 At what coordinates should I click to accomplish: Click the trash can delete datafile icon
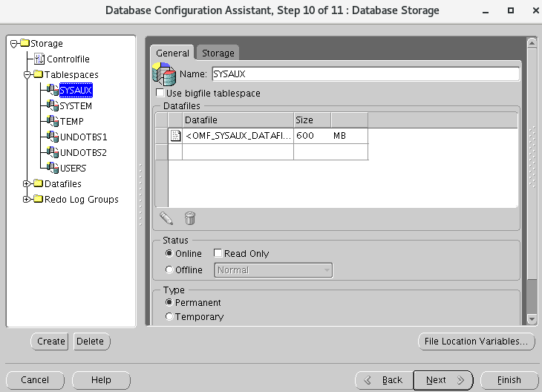point(190,218)
